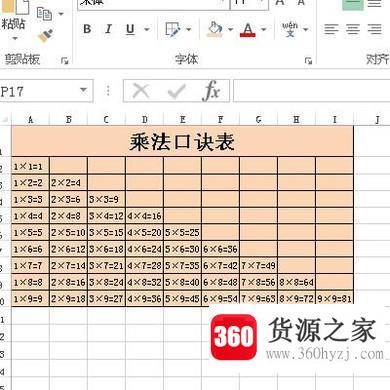Open the 粘贴 paste dropdown

click(x=14, y=38)
